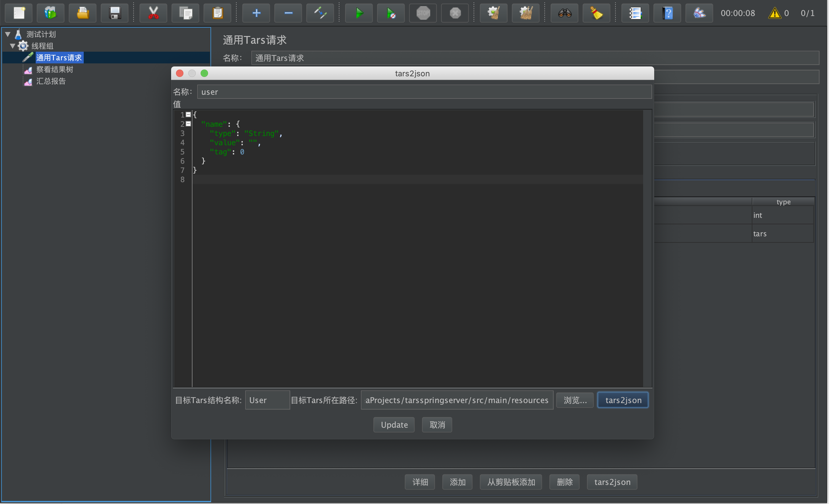
Task: Collapse JSON fold marker on line 2
Action: coord(188,124)
